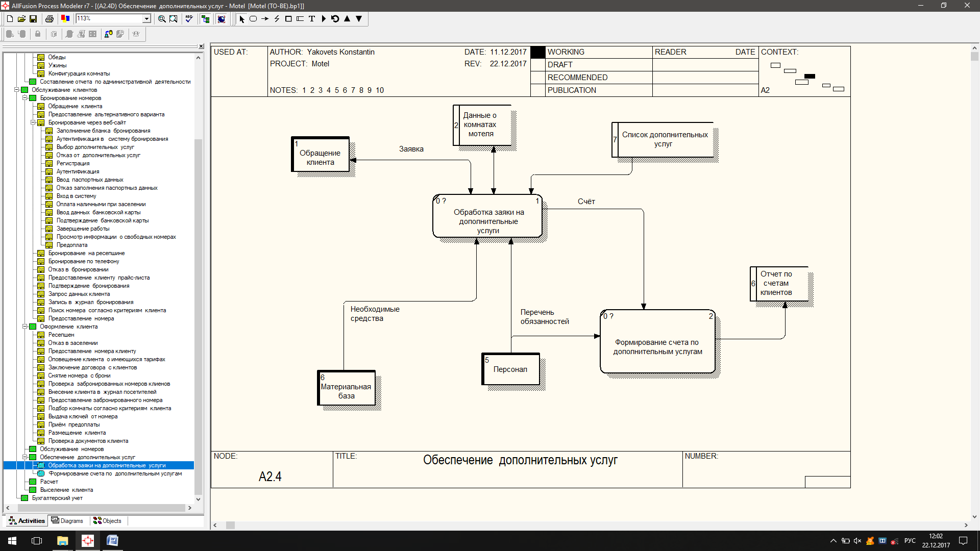Click the Счёт arrow label
The image size is (980, 551).
click(586, 202)
